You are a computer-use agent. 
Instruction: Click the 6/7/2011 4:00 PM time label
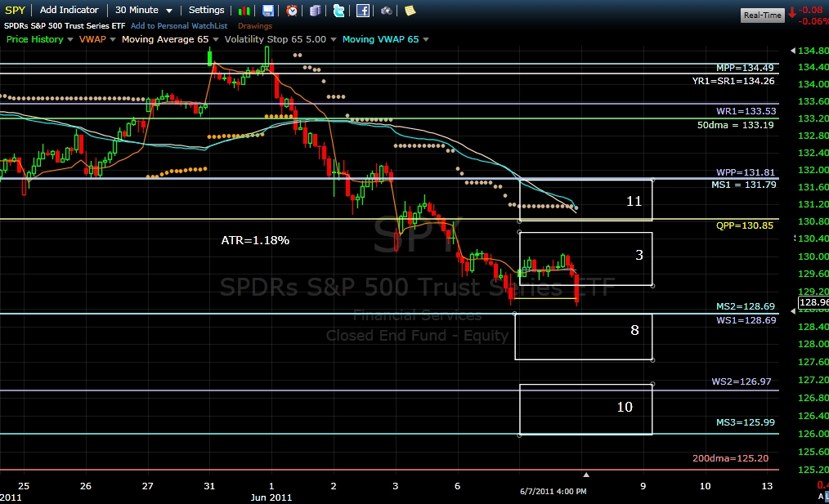pos(553,491)
